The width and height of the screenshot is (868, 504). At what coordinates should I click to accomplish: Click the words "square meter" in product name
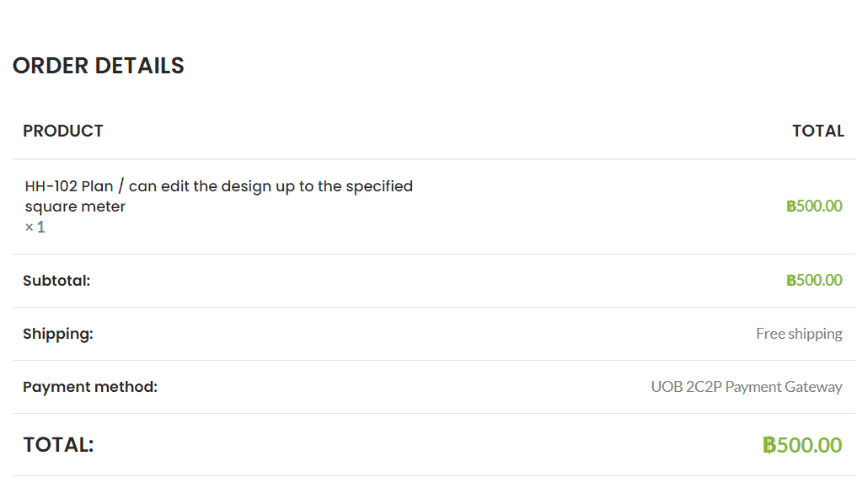coord(75,206)
